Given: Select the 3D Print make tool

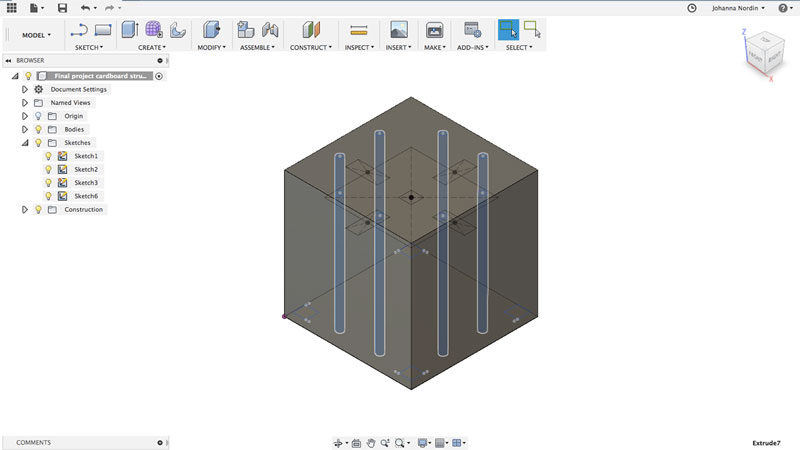Looking at the screenshot, I should point(434,30).
